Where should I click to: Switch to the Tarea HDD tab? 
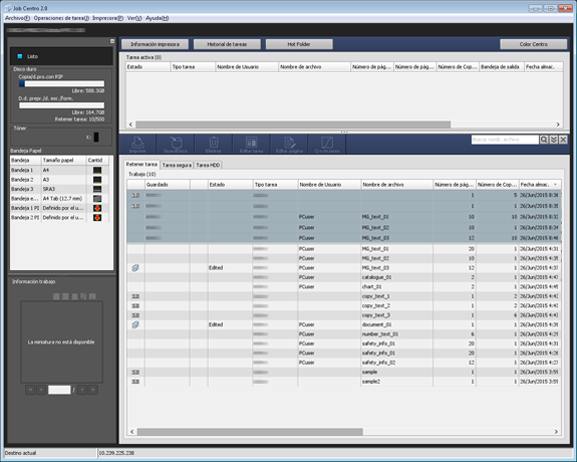click(208, 165)
